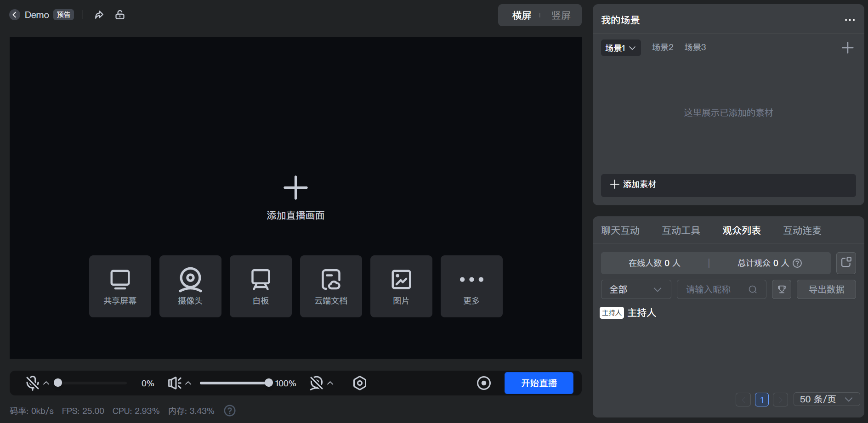Click the speaker volume slider handle

tap(269, 383)
